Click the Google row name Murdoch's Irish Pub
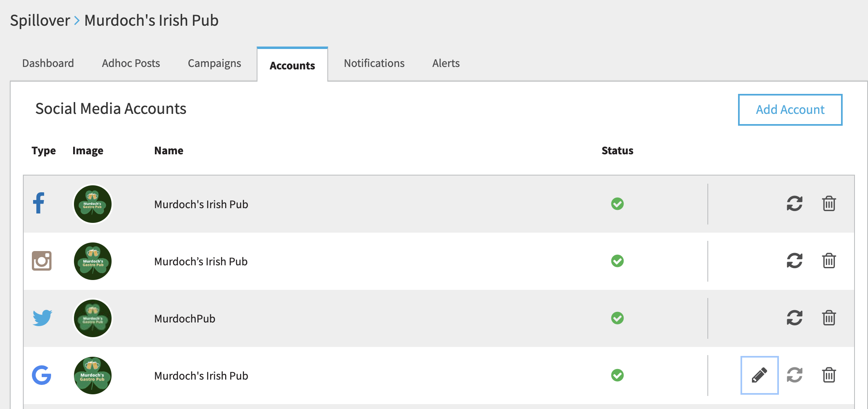The height and width of the screenshot is (409, 868). (201, 376)
